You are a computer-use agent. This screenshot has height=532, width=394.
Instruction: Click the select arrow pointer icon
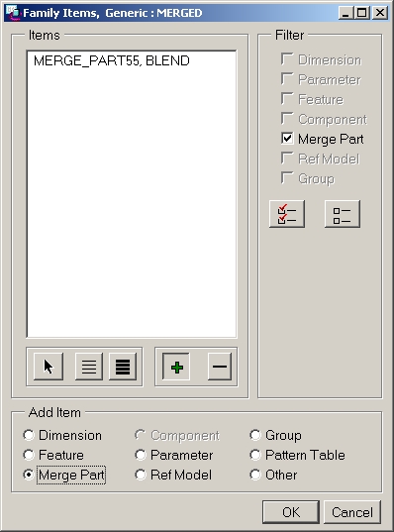tap(49, 367)
